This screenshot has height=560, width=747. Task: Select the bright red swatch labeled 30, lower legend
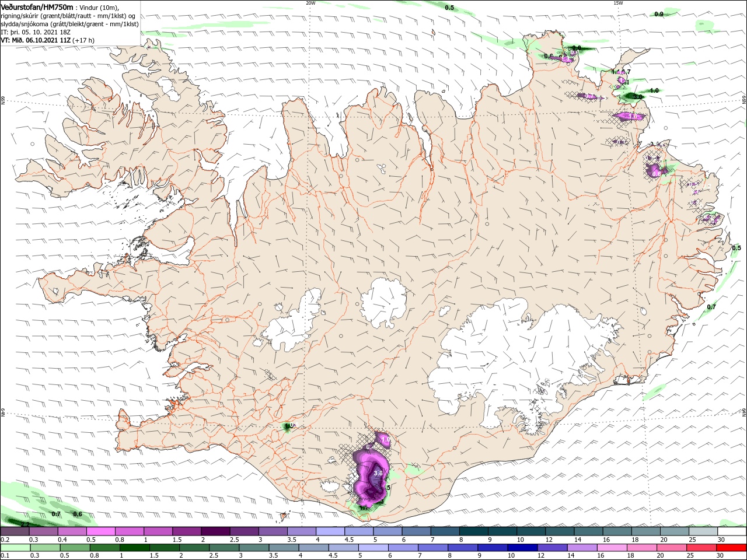(731, 547)
